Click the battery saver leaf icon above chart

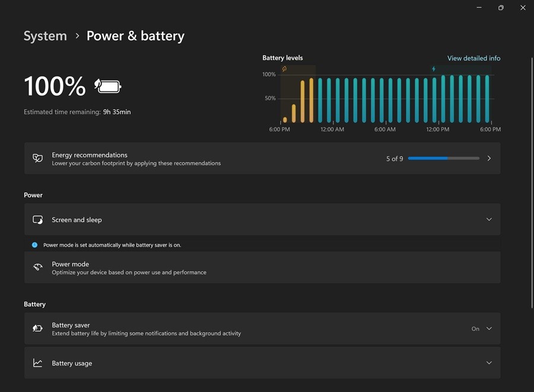coord(284,69)
